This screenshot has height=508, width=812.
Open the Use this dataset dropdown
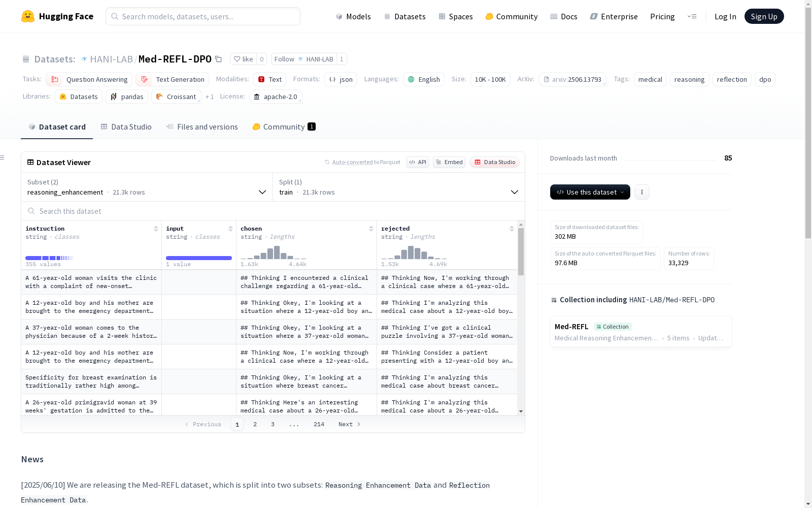click(x=590, y=192)
